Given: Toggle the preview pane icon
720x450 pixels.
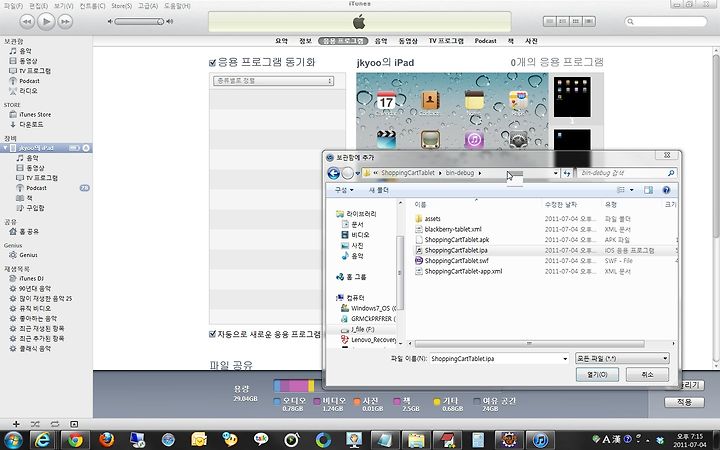Looking at the screenshot, I should (648, 190).
